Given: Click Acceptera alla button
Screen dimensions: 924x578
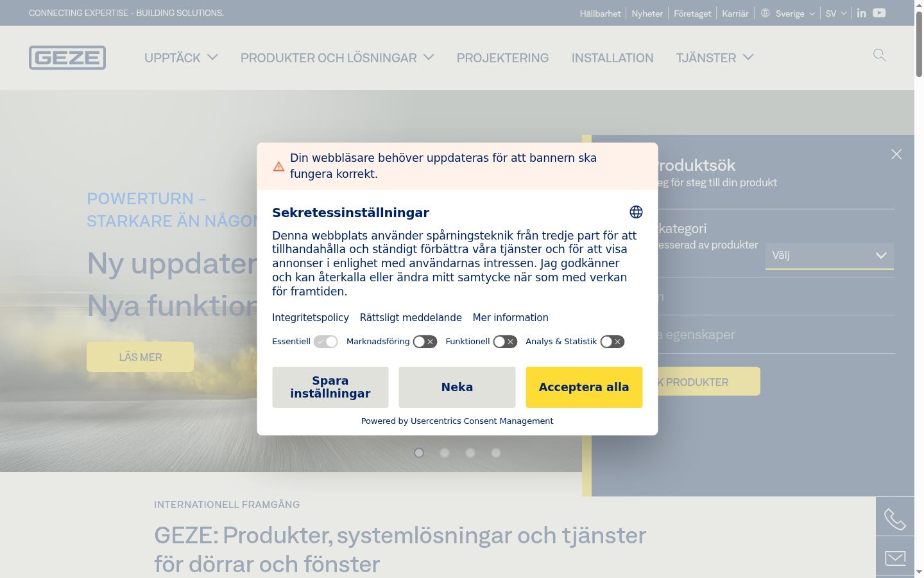Looking at the screenshot, I should (x=584, y=387).
